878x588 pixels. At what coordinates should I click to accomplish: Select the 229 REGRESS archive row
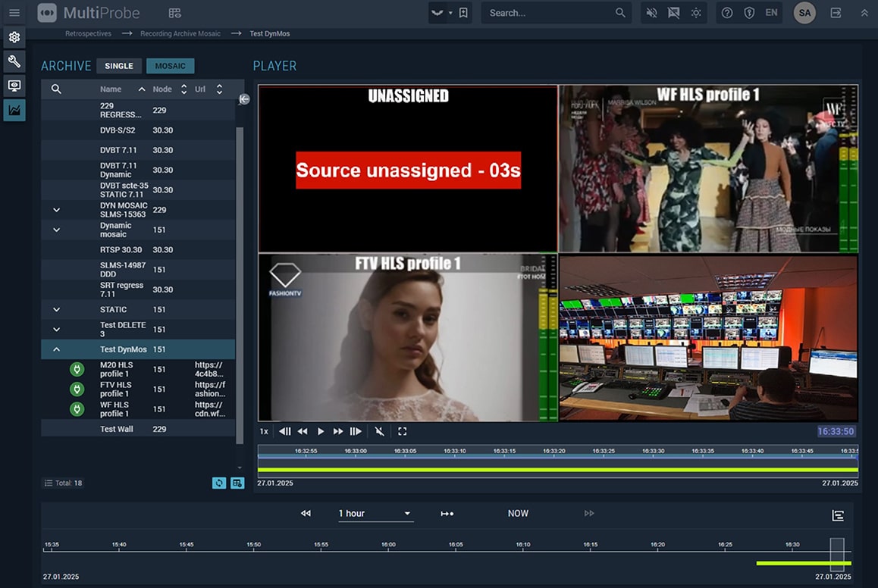(138, 110)
